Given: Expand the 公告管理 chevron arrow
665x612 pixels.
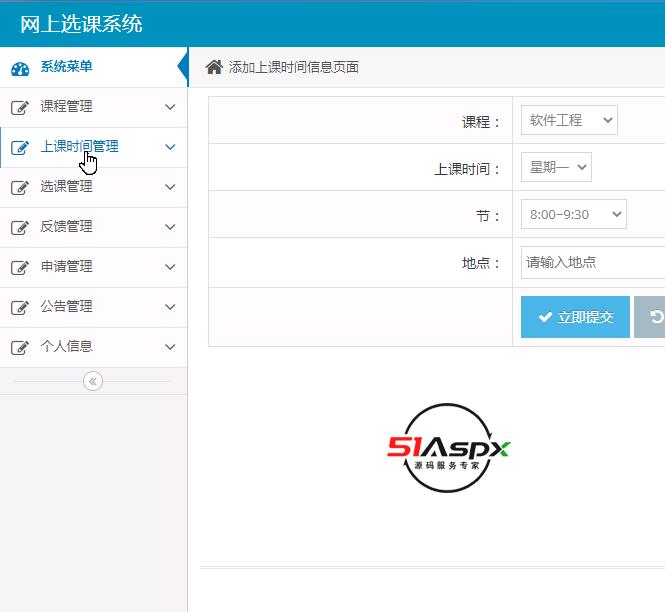Looking at the screenshot, I should pyautogui.click(x=170, y=307).
